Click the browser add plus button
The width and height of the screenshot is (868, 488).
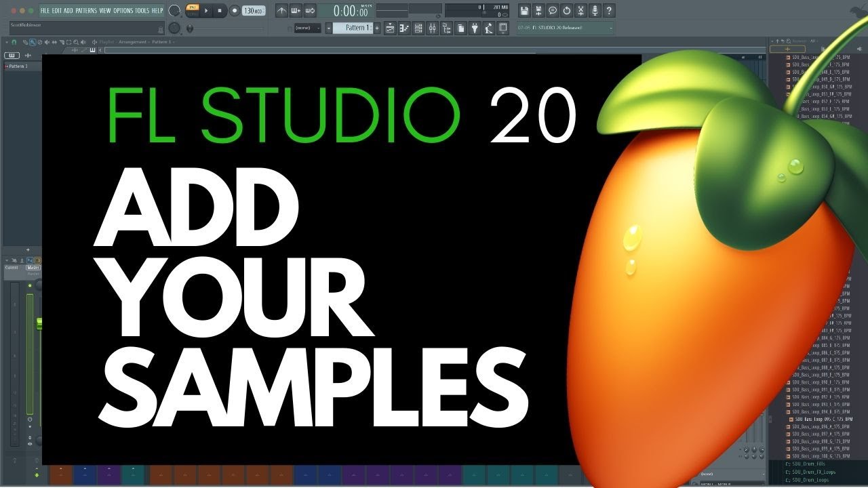787,49
